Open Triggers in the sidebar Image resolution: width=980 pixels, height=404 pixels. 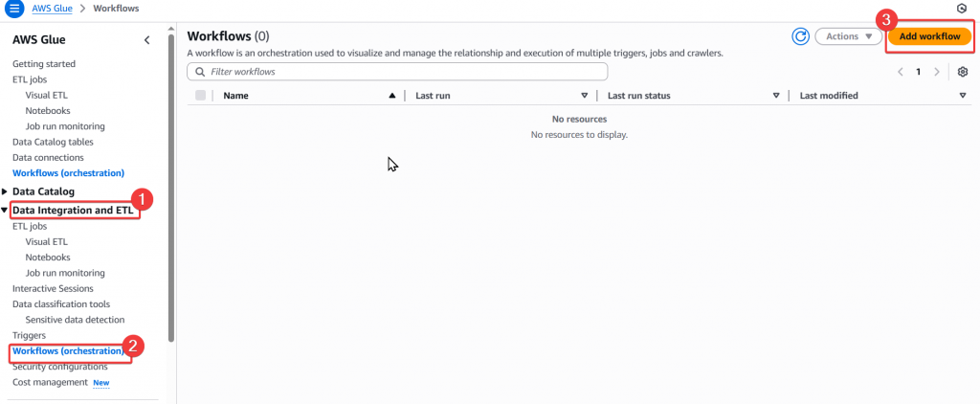pos(29,335)
